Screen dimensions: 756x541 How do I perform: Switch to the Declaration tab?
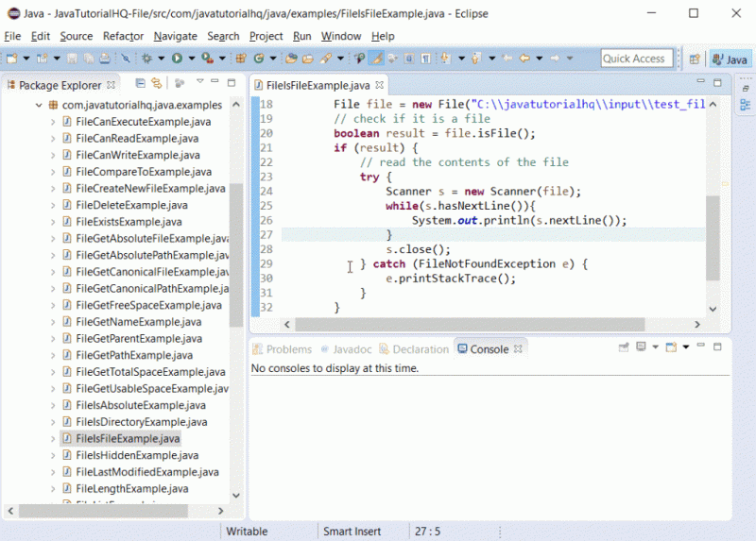click(414, 349)
